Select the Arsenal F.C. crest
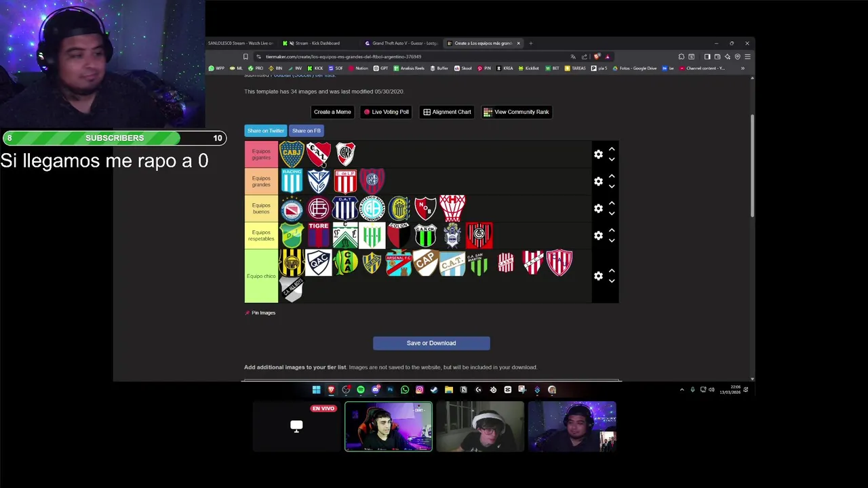Screen dimensions: 868x488 tap(399, 262)
